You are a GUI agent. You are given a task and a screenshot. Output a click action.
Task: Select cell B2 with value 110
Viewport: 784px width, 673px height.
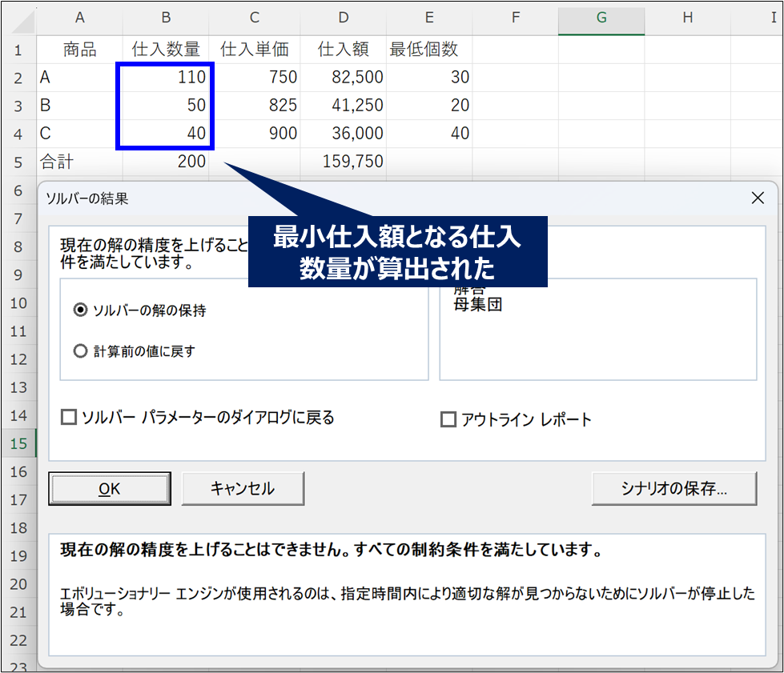coord(167,78)
